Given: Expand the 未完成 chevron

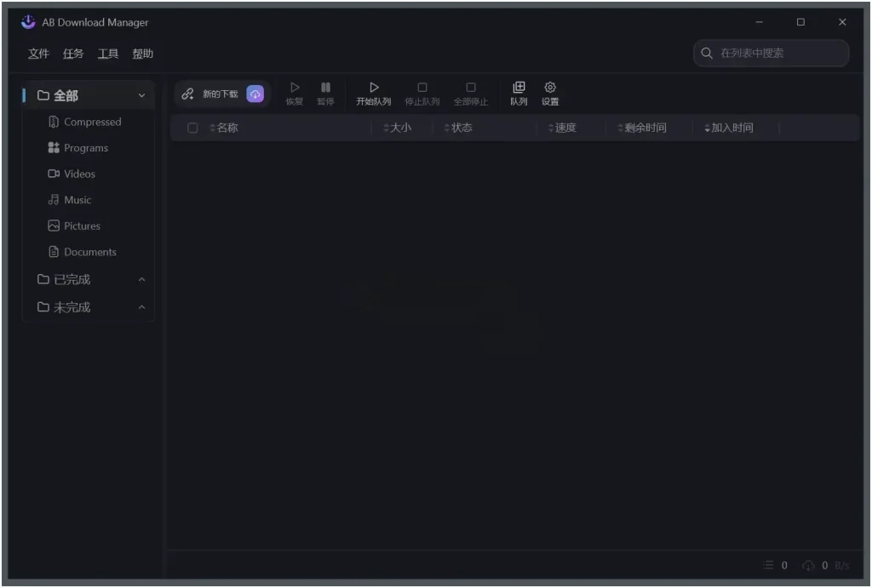Looking at the screenshot, I should [142, 307].
